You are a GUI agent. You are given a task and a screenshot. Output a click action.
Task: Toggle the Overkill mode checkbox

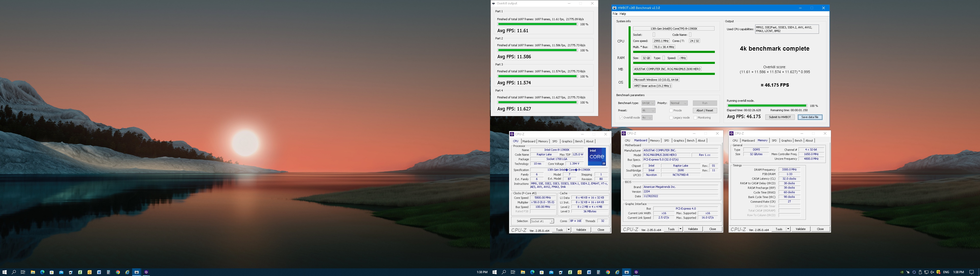[x=621, y=117]
